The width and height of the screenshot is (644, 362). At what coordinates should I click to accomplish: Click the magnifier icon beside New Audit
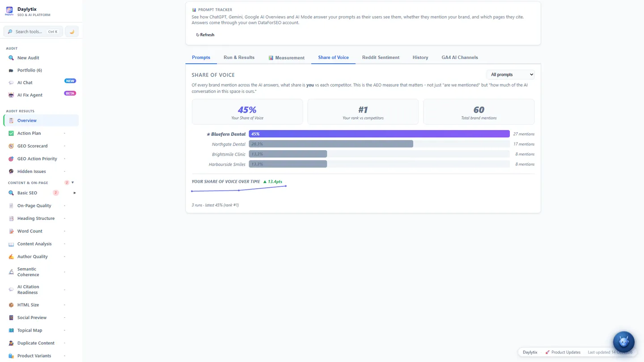(x=11, y=58)
